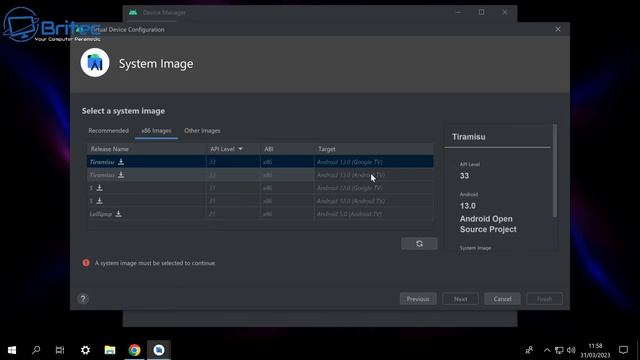Select the Android 12.0 (Google TV) target cell
This screenshot has width=640, height=360.
350,188
